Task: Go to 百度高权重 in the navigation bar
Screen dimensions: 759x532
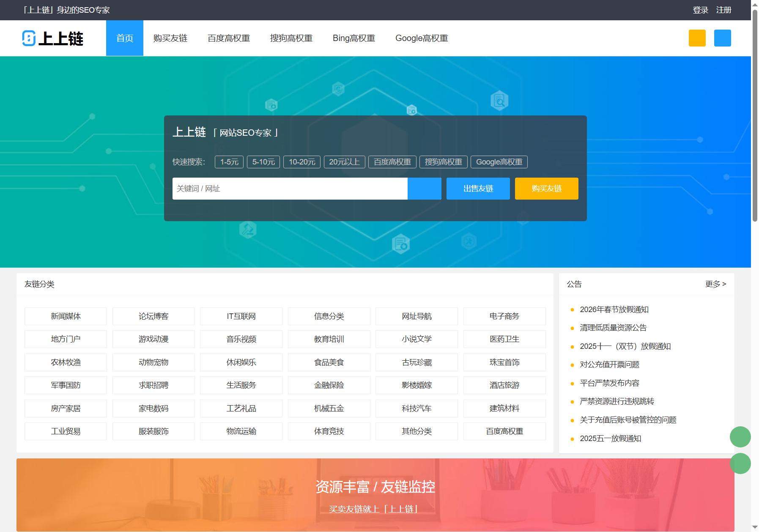Action: [x=229, y=38]
